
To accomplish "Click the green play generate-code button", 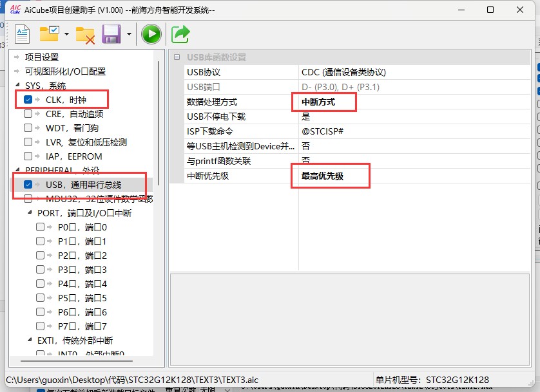I will [x=151, y=34].
